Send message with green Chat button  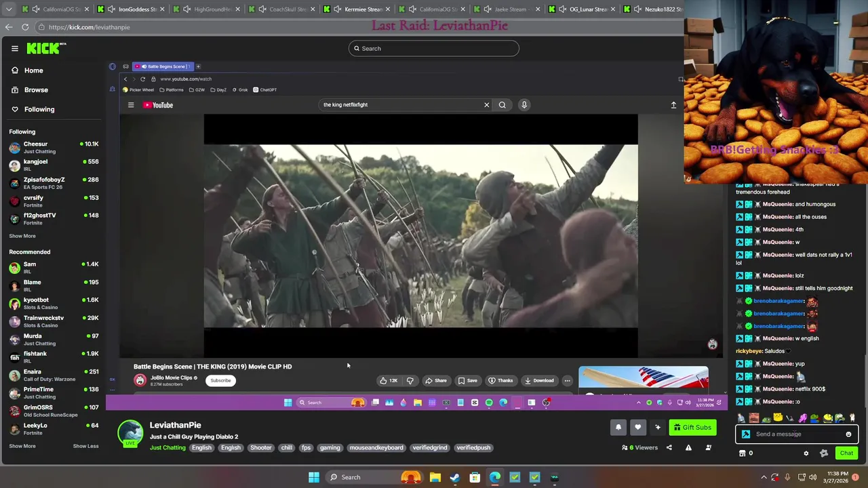pos(846,453)
